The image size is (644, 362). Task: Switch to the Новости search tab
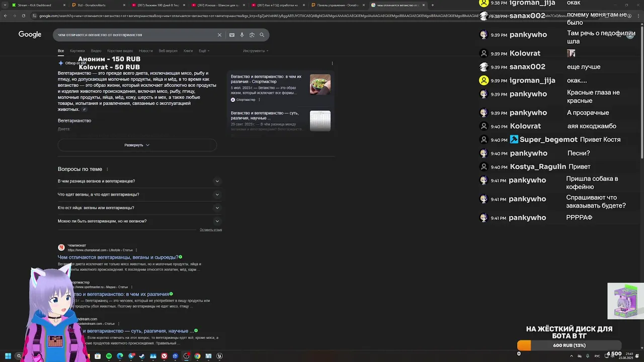tap(146, 51)
